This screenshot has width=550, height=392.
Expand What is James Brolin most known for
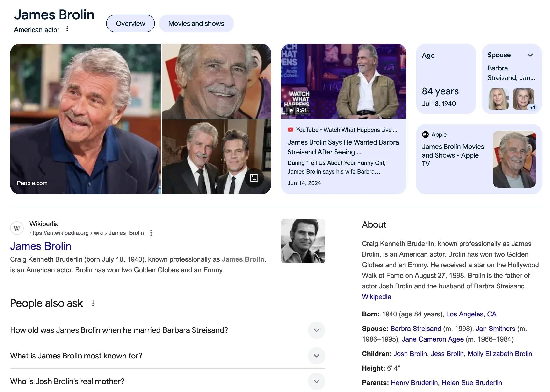coord(316,356)
